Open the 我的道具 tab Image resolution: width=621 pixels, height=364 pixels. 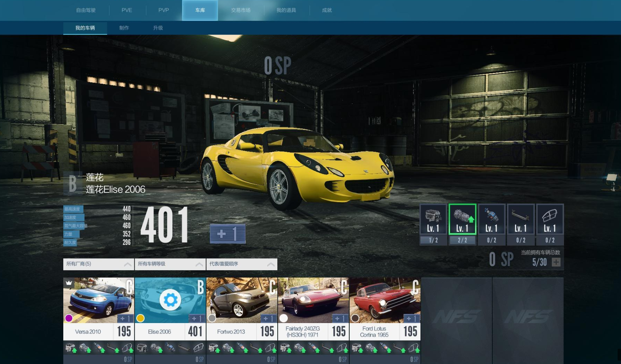click(x=286, y=10)
